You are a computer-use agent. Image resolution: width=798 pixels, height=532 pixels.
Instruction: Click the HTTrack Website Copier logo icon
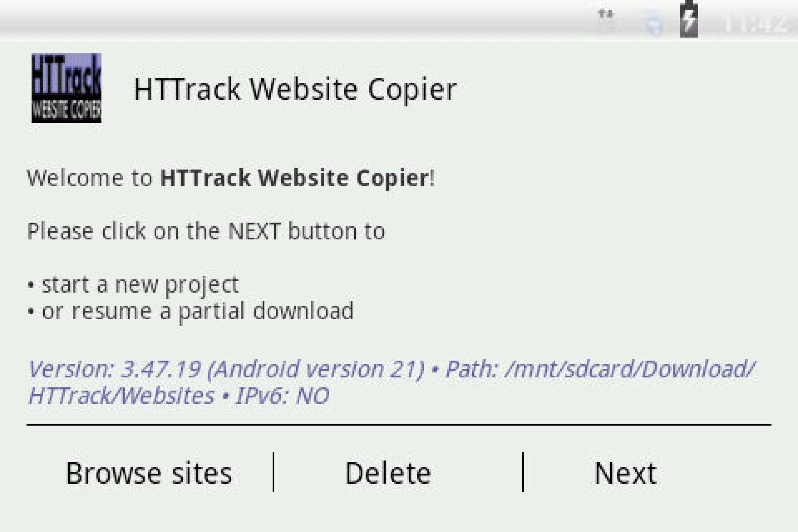tap(66, 88)
